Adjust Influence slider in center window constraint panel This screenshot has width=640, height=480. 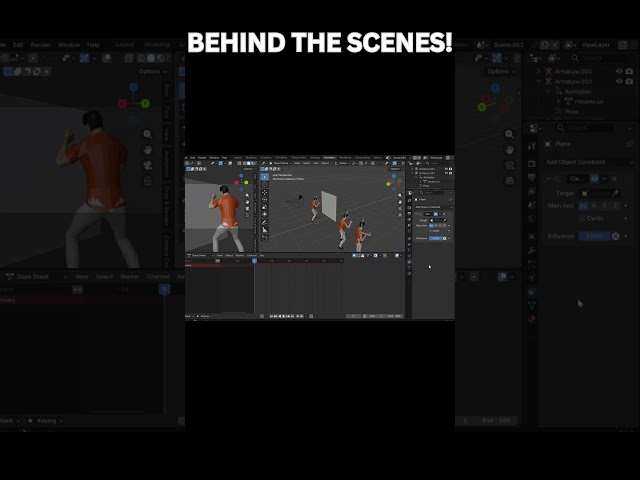pos(436,238)
